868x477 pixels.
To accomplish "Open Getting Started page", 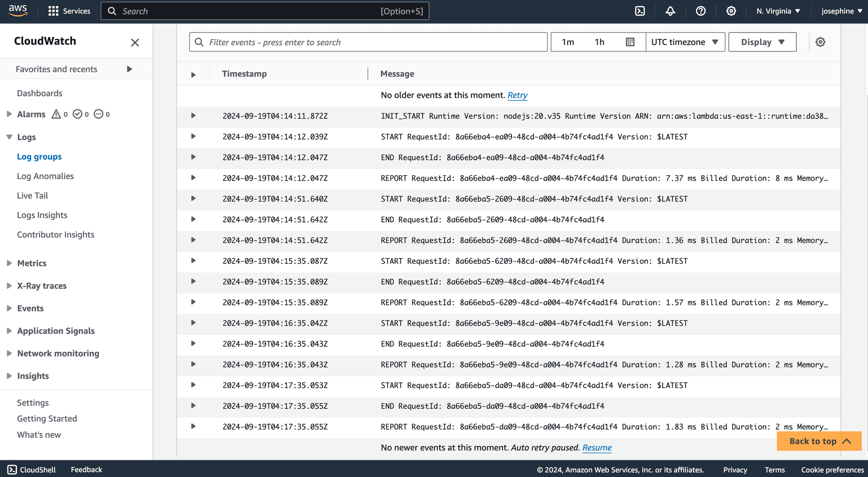I will click(47, 418).
